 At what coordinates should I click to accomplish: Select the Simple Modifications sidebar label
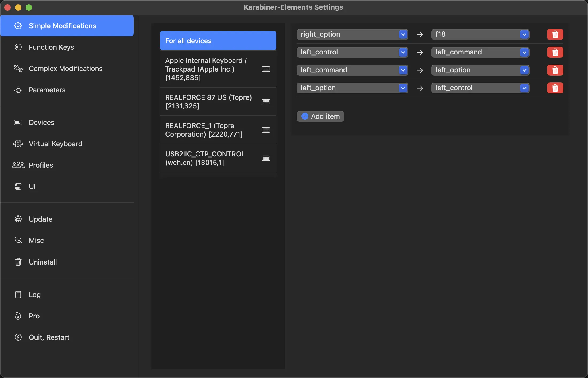coord(62,26)
